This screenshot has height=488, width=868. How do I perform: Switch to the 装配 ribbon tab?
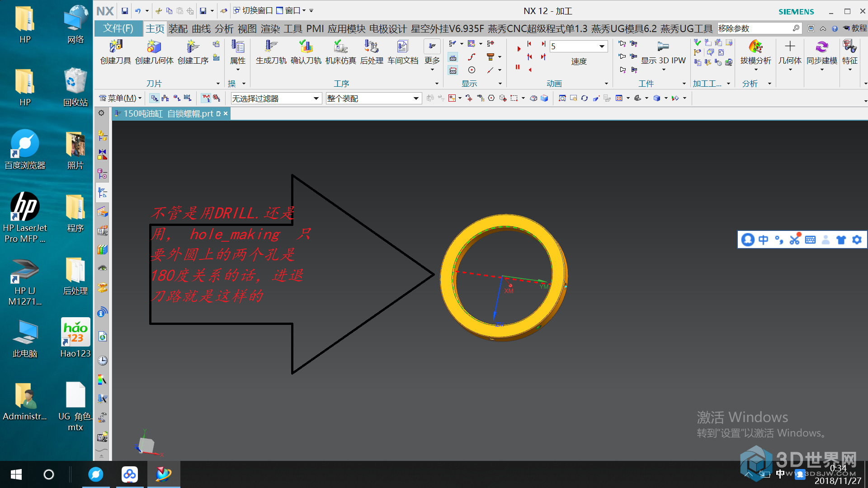click(178, 28)
